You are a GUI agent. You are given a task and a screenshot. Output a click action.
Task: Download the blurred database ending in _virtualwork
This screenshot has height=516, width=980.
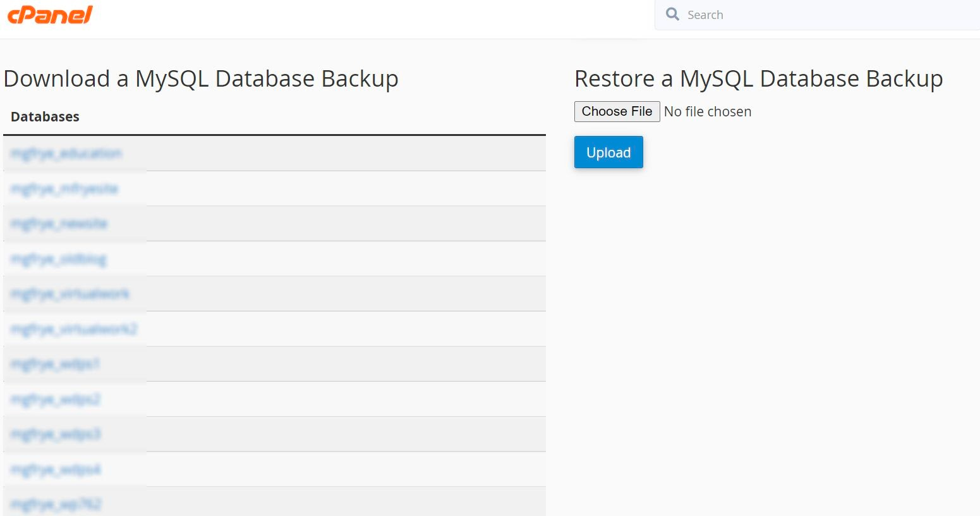(x=70, y=294)
